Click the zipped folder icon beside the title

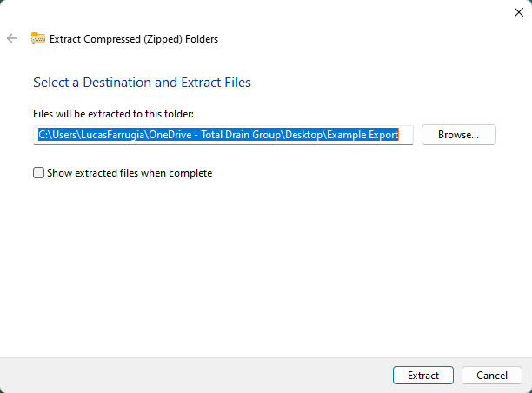pos(38,38)
